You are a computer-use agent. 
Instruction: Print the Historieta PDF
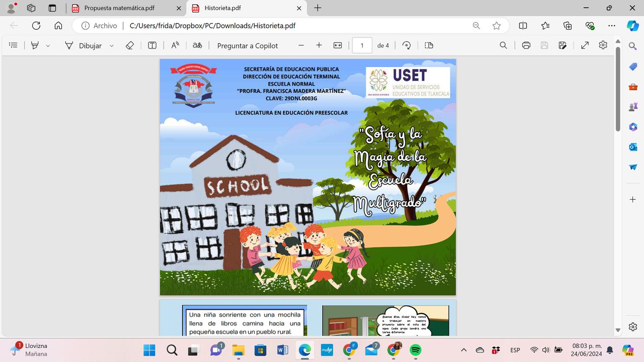point(526,45)
